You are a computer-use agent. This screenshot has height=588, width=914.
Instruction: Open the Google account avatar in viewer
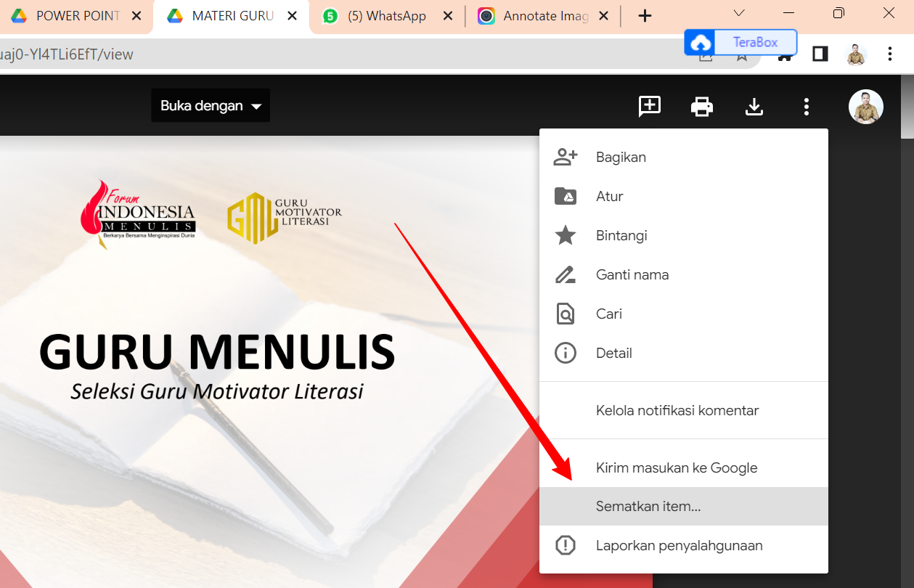pyautogui.click(x=866, y=107)
